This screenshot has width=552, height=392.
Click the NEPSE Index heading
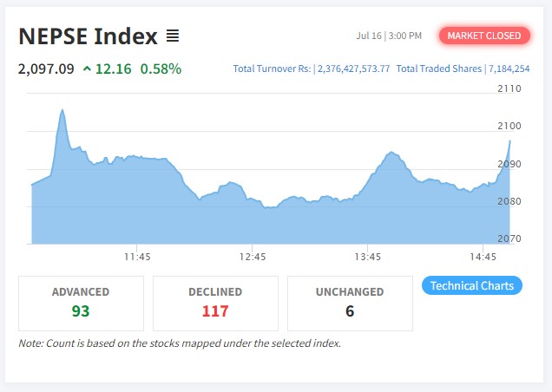tap(88, 36)
